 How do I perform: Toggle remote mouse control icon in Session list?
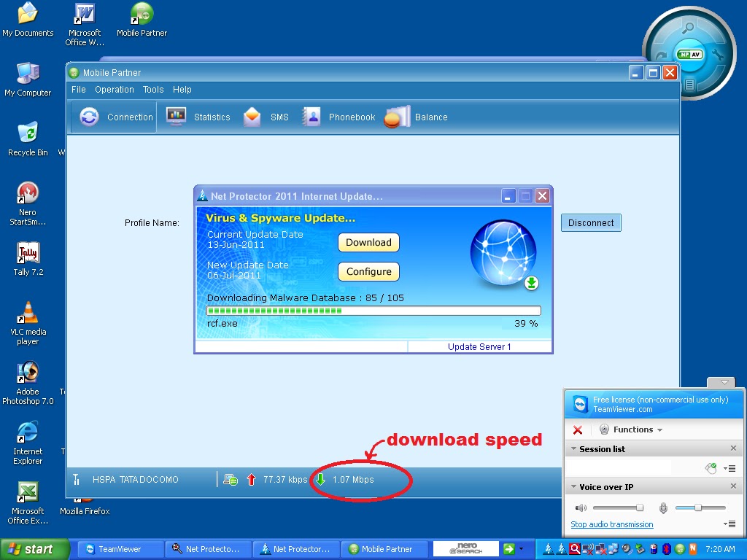coord(711,468)
